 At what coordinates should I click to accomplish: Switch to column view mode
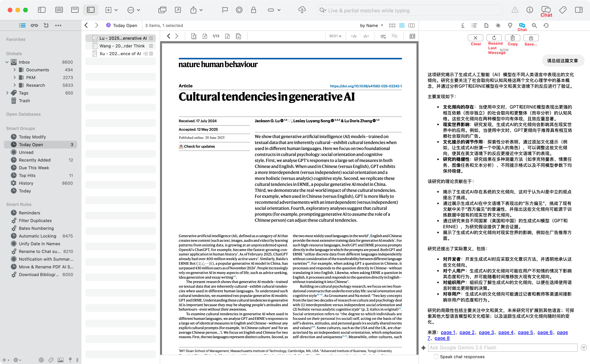coord(412,25)
